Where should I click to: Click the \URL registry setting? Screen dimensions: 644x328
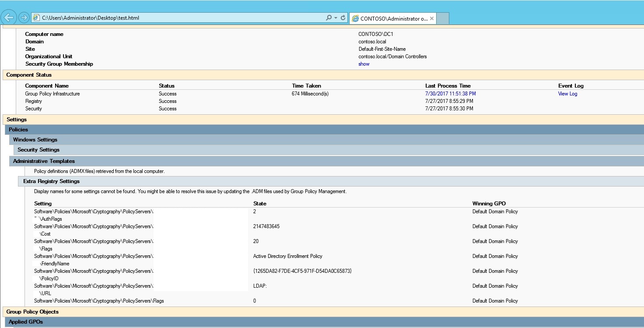tap(45, 293)
